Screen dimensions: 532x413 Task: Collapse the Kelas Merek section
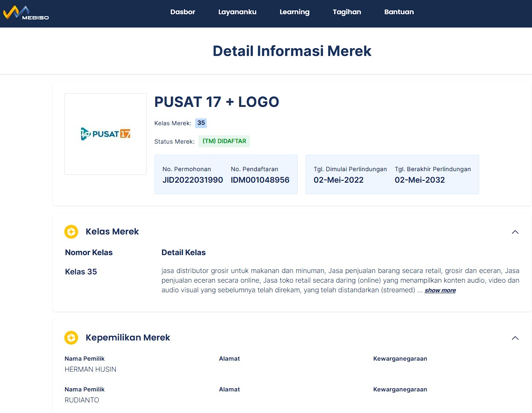pyautogui.click(x=515, y=232)
